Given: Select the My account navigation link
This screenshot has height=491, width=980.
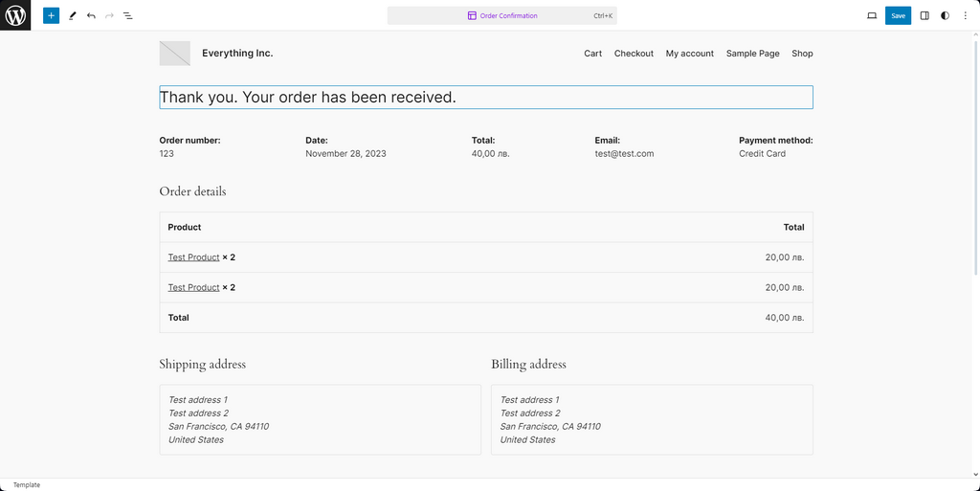Looking at the screenshot, I should [x=689, y=54].
